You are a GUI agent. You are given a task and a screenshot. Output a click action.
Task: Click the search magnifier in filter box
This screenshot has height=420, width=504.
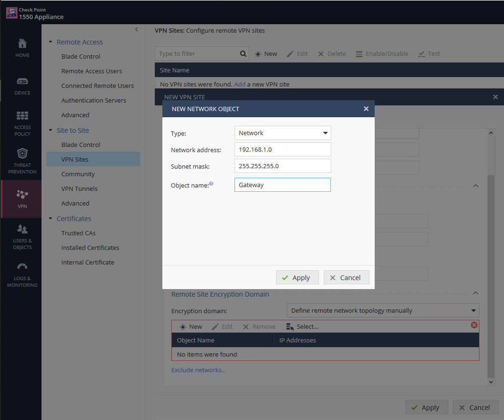coord(243,54)
